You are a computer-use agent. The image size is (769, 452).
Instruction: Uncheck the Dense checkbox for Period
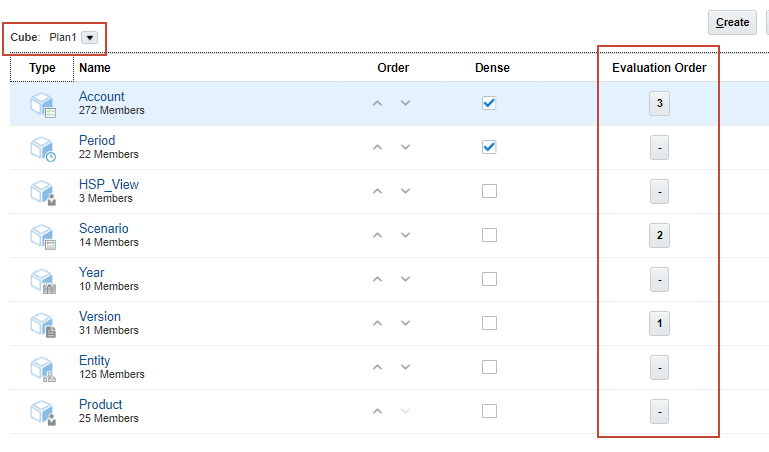pos(489,147)
